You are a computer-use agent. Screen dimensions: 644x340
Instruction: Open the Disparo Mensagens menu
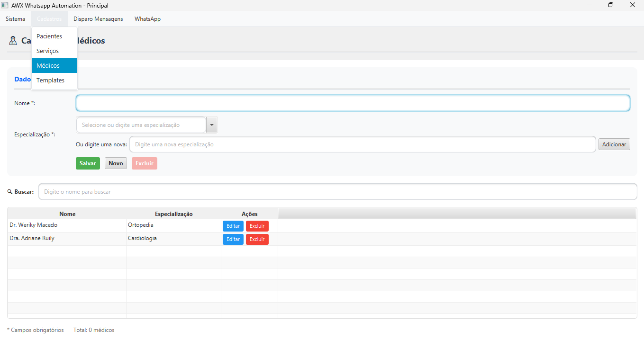tap(98, 19)
